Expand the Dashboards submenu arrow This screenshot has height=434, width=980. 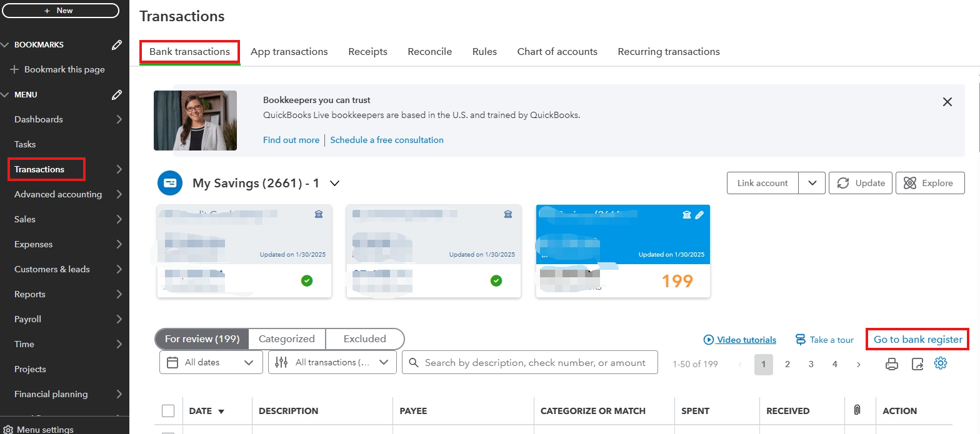119,119
